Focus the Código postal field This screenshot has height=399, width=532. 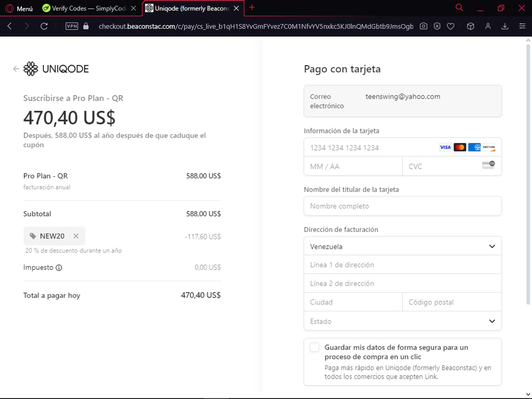coord(452,302)
